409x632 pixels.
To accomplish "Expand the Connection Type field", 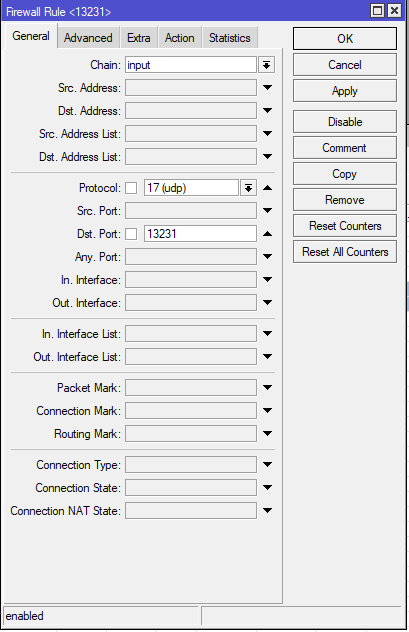I will tap(268, 464).
